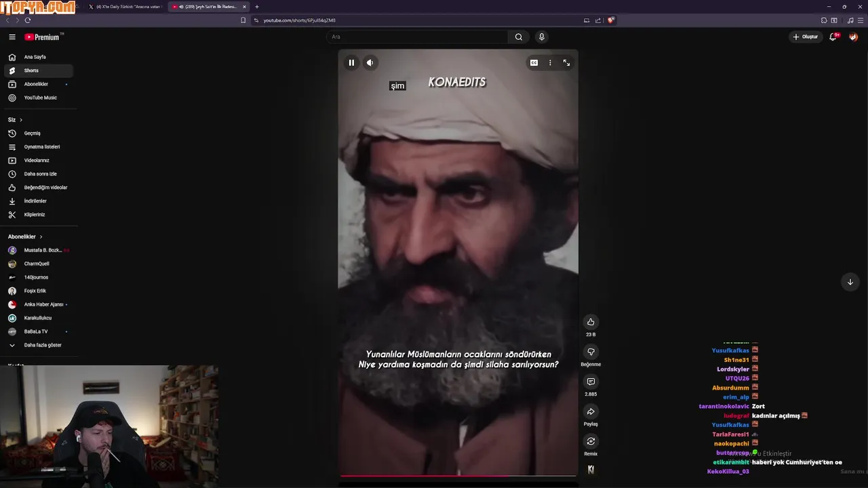Screen dimensions: 868x488
Task: Focus the YouTube Ara search field
Action: [x=416, y=37]
